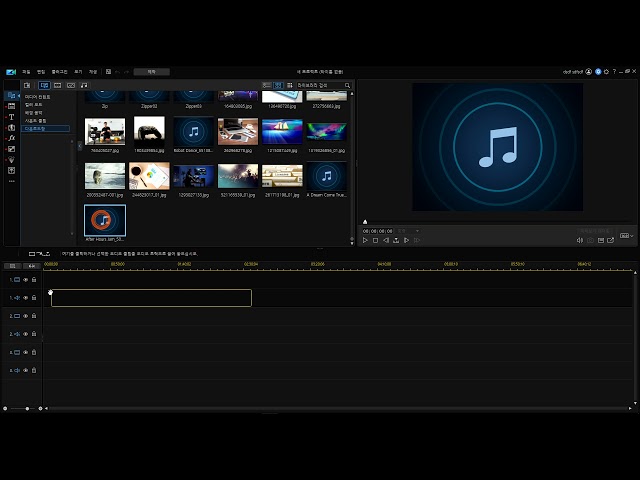The width and height of the screenshot is (640, 480).
Task: Open the library menu icon next to search
Action: pyautogui.click(x=289, y=85)
